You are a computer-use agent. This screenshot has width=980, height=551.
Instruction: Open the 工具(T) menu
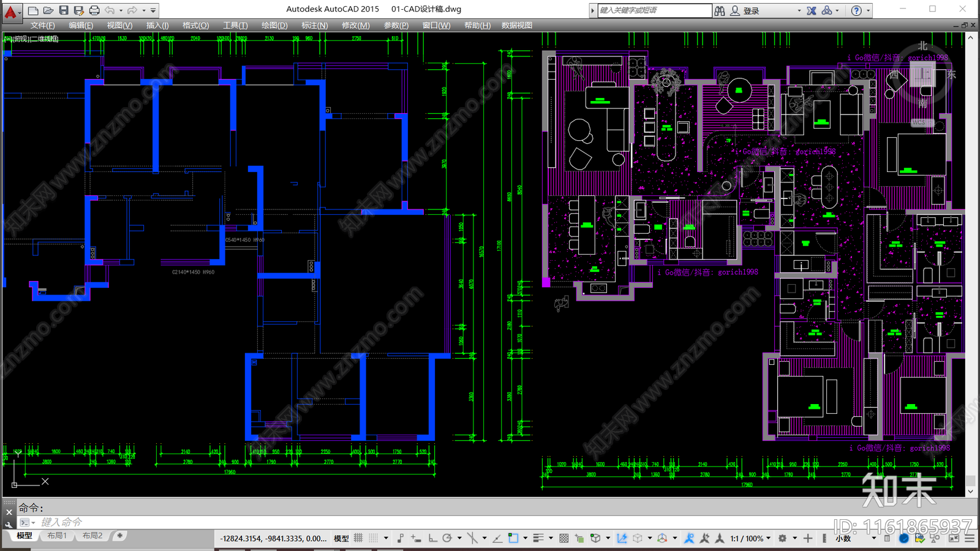click(x=235, y=25)
